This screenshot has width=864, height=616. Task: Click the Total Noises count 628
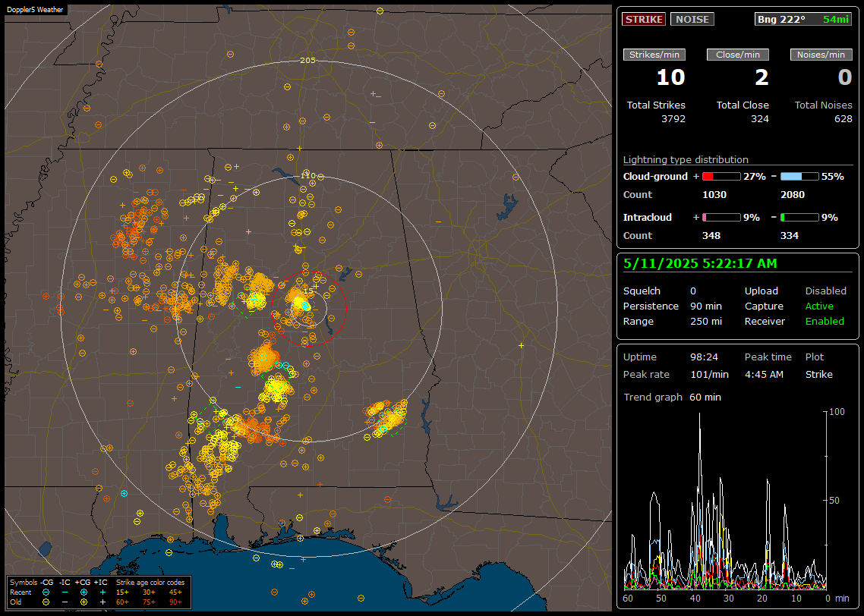[x=843, y=119]
